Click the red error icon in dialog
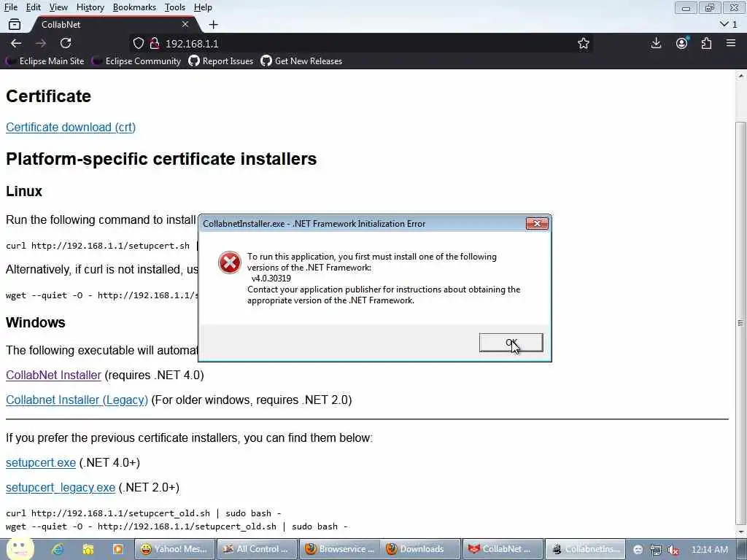 pos(230,262)
